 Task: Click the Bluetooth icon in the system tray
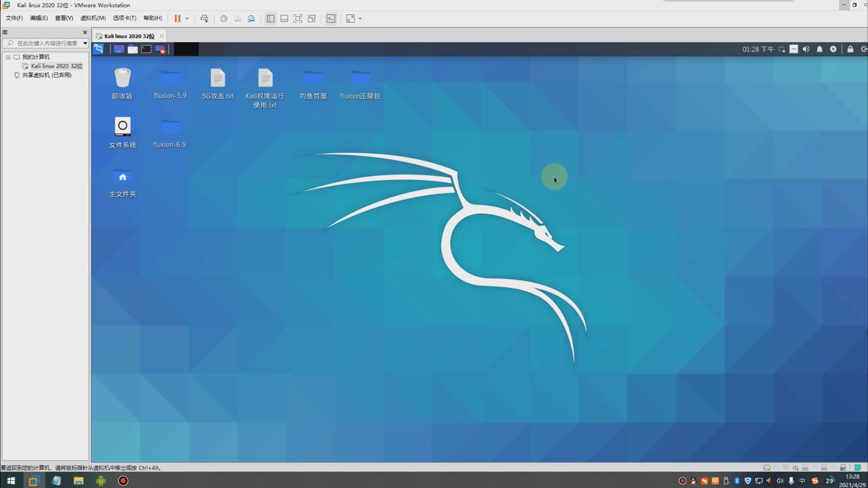pos(737,481)
